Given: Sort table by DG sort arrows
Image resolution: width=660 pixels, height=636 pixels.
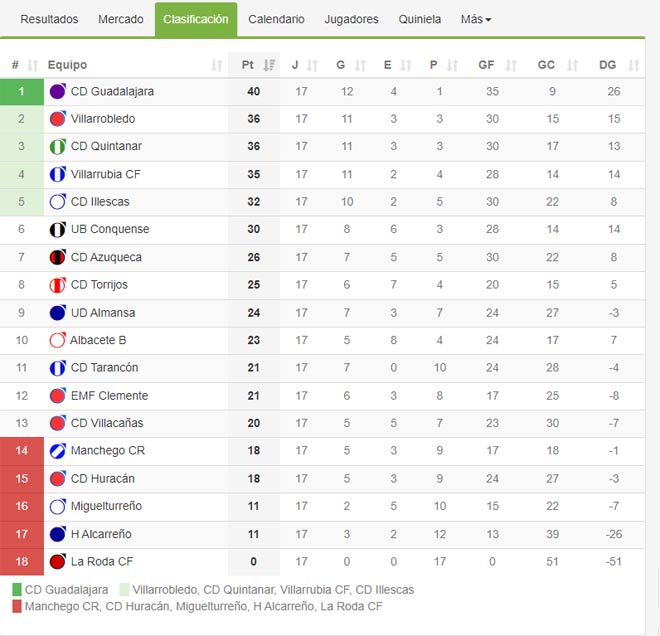Looking at the screenshot, I should (x=633, y=65).
